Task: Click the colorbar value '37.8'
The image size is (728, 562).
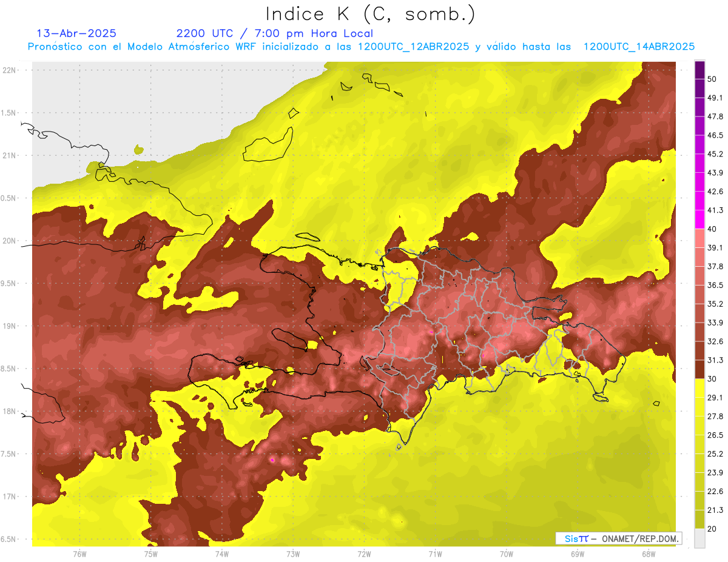Action: pyautogui.click(x=715, y=267)
